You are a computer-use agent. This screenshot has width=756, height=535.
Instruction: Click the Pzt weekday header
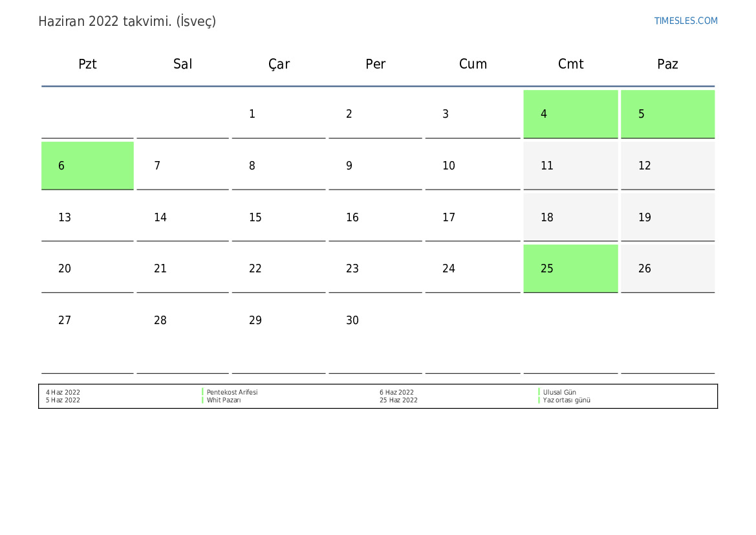tap(87, 64)
